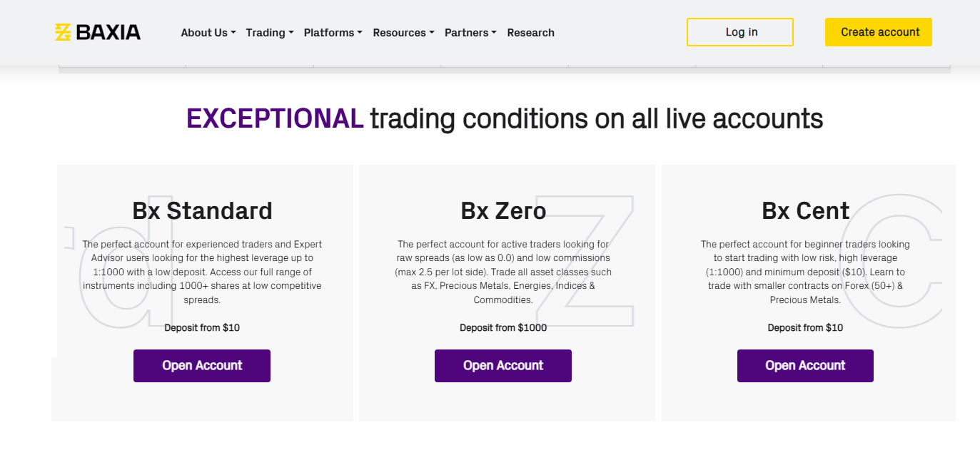This screenshot has width=980, height=470.
Task: Click the Bx Cent account description
Action: (805, 272)
